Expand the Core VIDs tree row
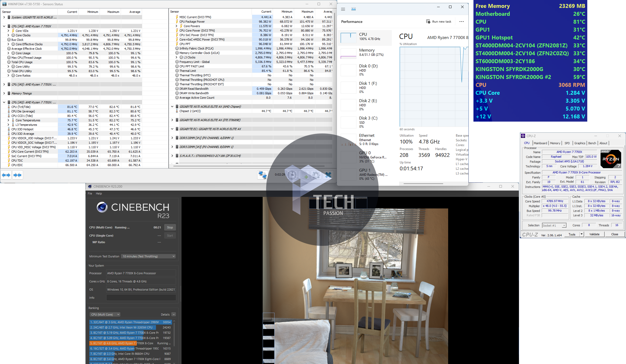The height and width of the screenshot is (364, 626). click(x=8, y=31)
